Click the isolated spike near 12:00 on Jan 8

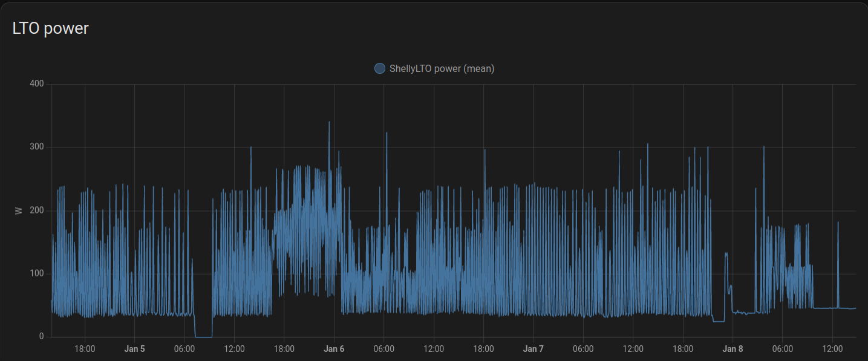[838, 223]
